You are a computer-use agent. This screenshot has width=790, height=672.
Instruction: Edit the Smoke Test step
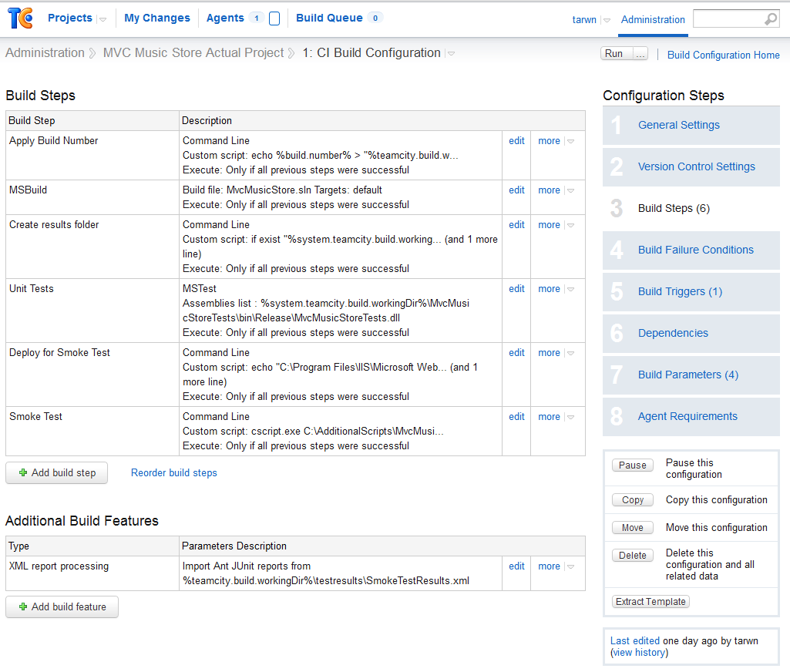516,417
